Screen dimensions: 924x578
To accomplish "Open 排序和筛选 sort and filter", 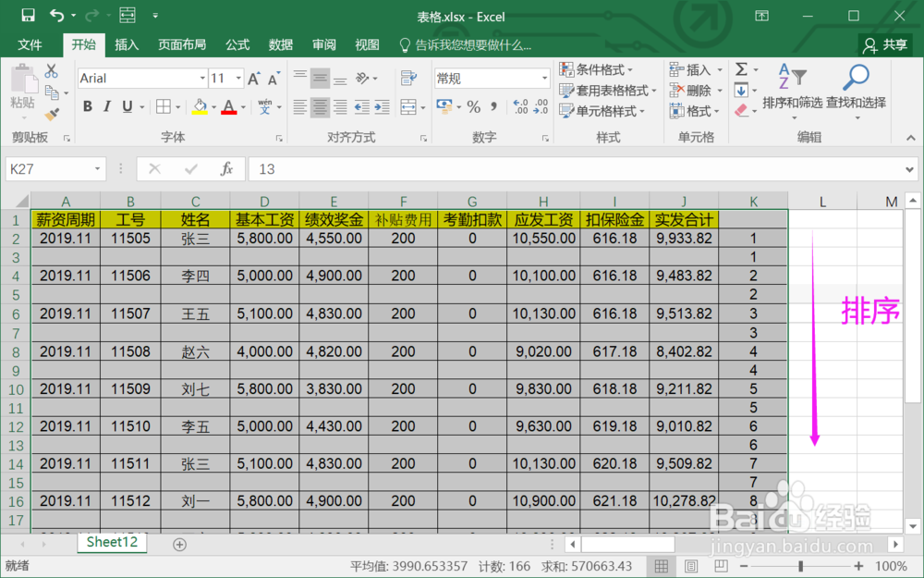I will (x=792, y=91).
